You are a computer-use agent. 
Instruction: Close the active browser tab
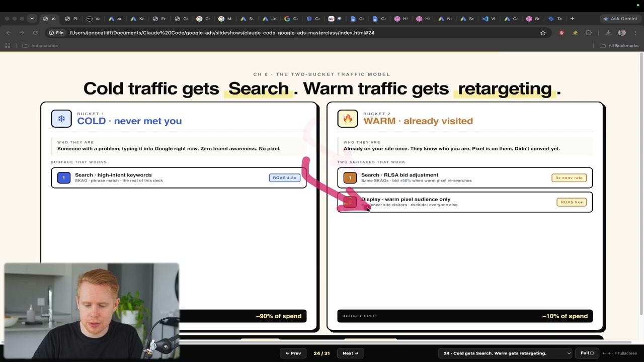point(53,19)
